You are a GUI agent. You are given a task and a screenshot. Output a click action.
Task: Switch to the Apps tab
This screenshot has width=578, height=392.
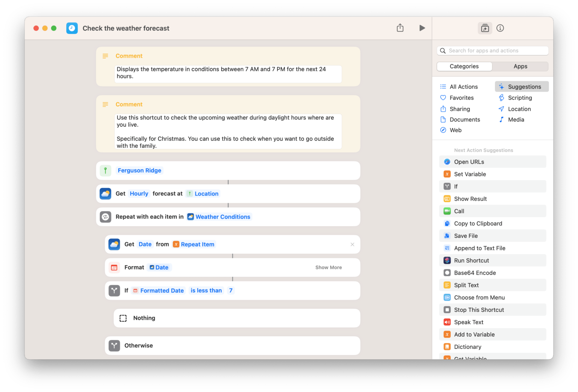(x=520, y=67)
